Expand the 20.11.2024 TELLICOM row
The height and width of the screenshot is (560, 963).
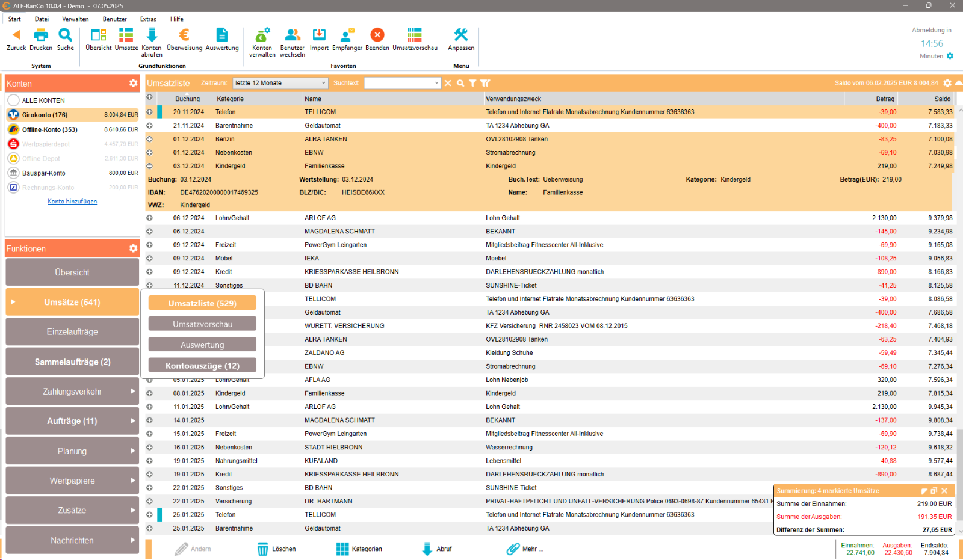(149, 112)
